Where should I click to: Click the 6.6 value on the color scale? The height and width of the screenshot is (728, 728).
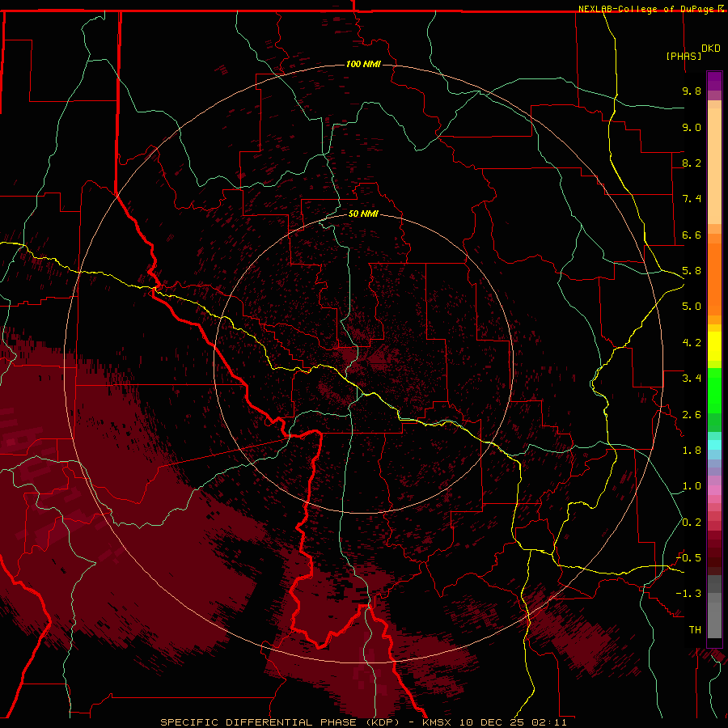pyautogui.click(x=692, y=235)
